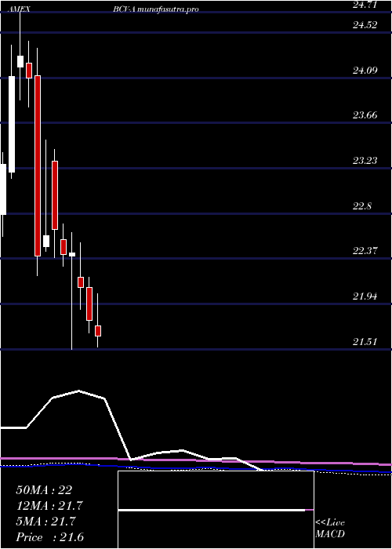Click the 5MA : 21.7 reading
The height and width of the screenshot is (549, 392).
coord(44,522)
